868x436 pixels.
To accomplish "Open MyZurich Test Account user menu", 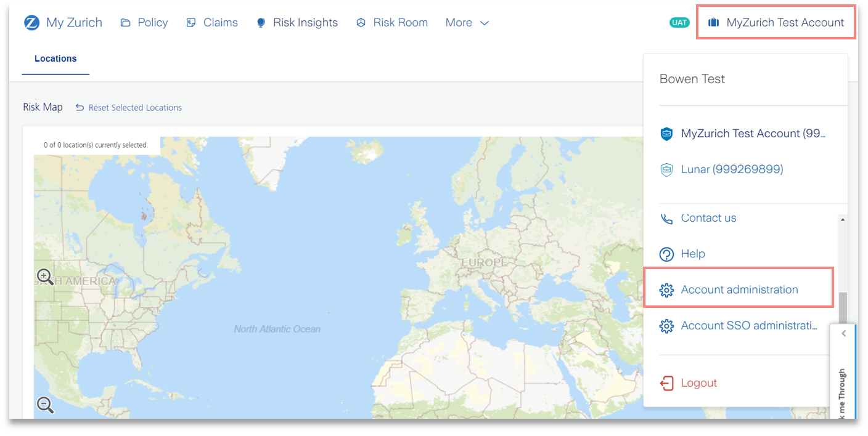I will click(776, 23).
